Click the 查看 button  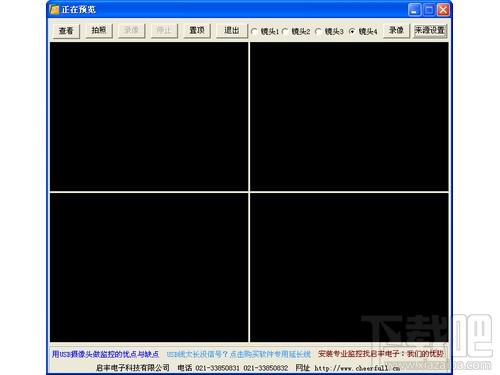click(66, 31)
